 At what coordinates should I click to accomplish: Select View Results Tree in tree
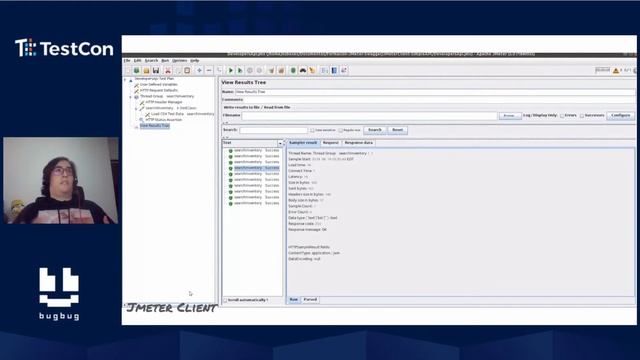tap(155, 126)
